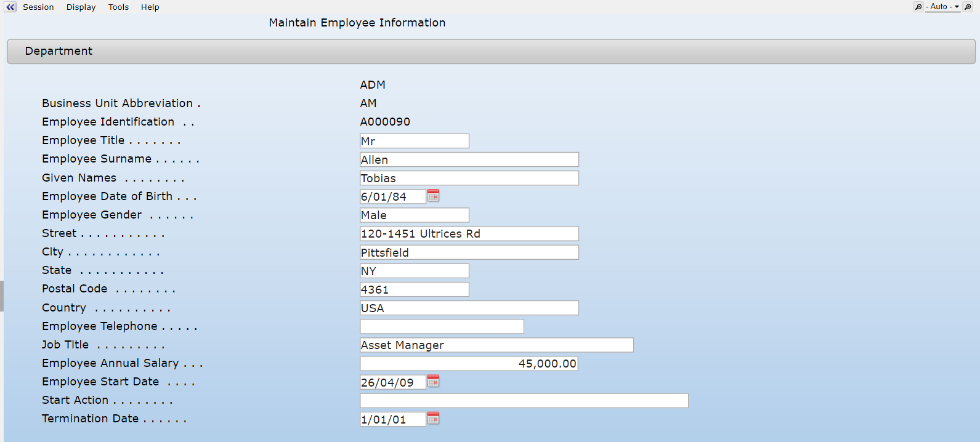Open the Tools menu
980x442 pixels.
[x=118, y=7]
